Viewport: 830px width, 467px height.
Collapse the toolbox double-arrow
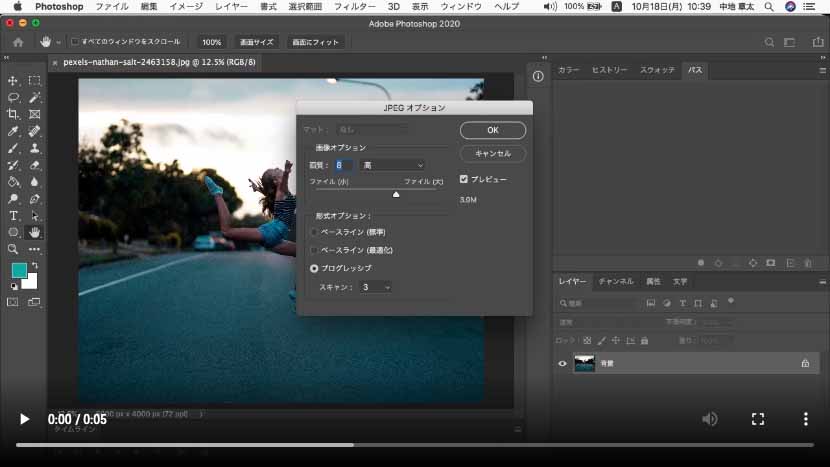[6, 57]
